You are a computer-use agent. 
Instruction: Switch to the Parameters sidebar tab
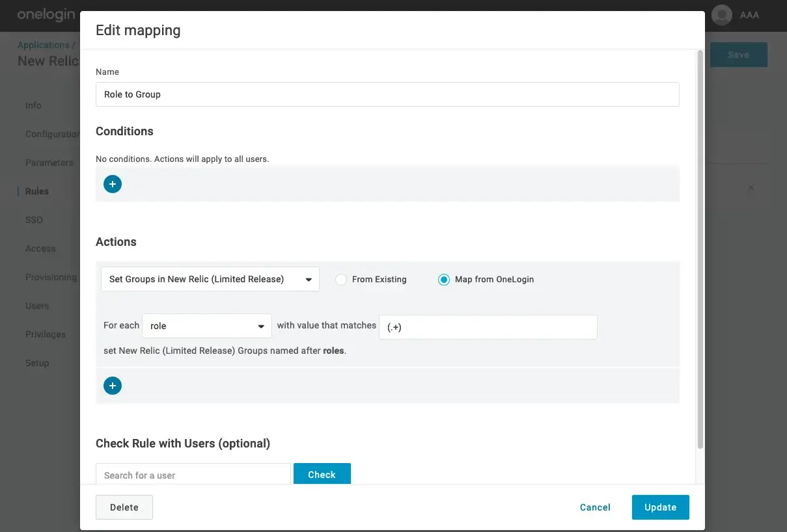[x=49, y=163]
